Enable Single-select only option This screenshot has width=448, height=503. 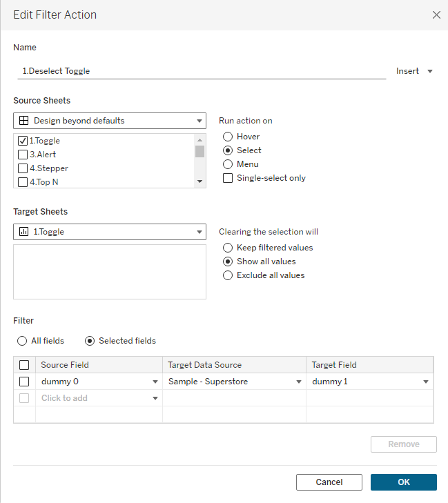[228, 178]
